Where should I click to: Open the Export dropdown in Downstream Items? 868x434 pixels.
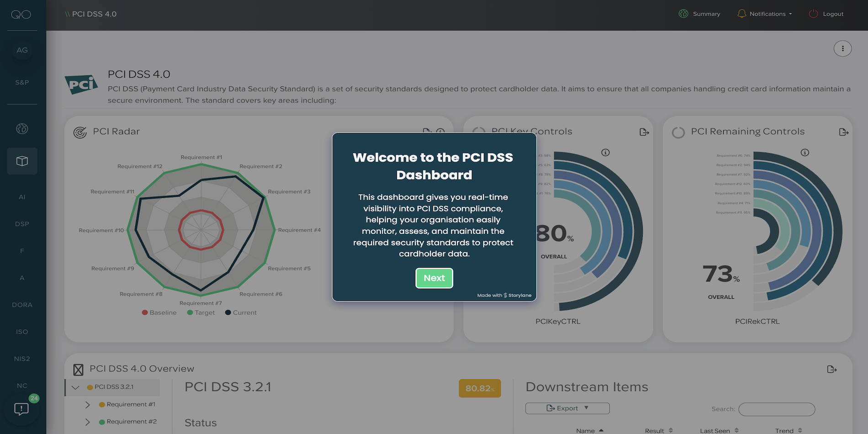pyautogui.click(x=567, y=408)
